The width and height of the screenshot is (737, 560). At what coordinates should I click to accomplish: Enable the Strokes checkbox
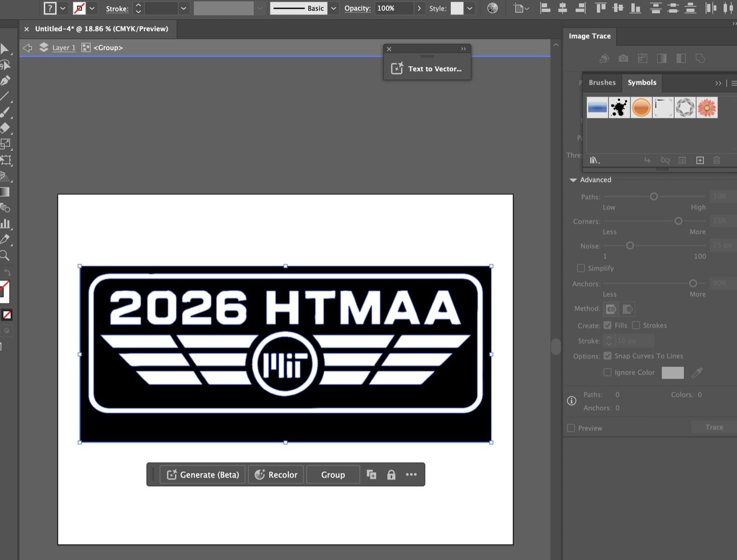coord(636,325)
